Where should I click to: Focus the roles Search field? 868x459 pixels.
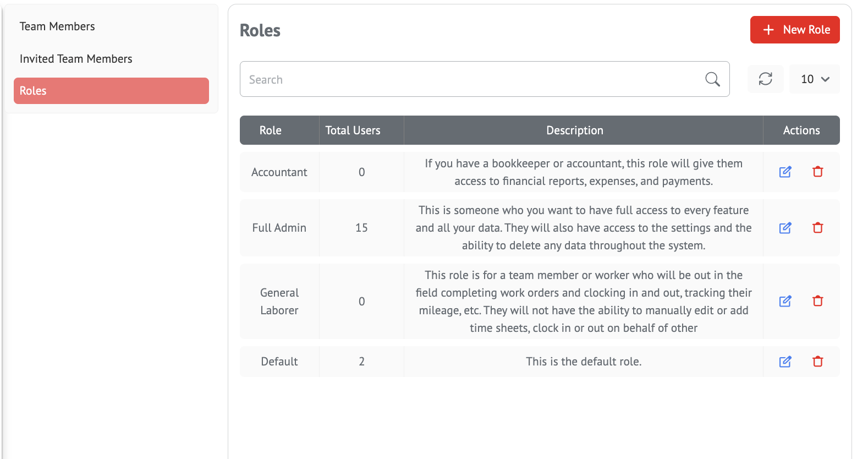click(473, 79)
